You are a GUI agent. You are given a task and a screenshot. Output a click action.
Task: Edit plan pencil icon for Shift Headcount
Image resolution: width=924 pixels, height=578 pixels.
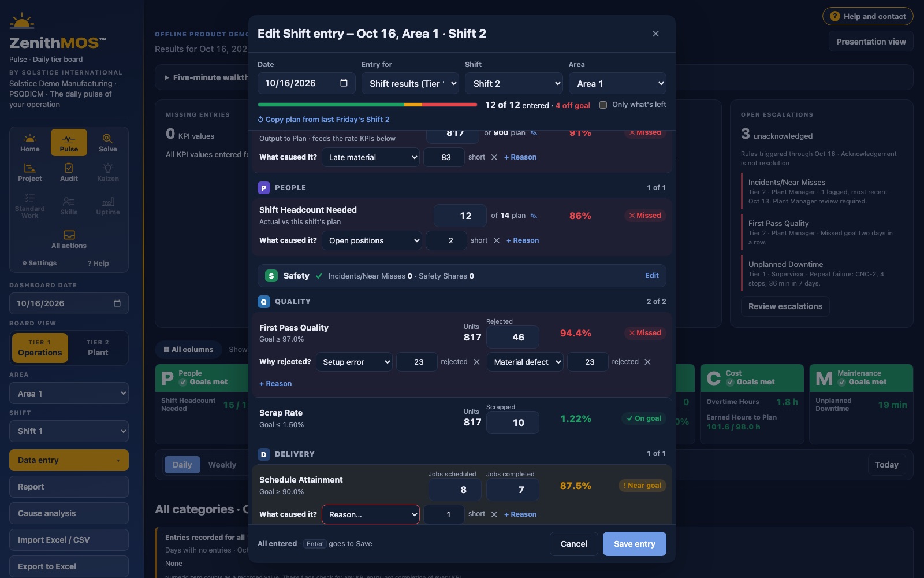pyautogui.click(x=534, y=216)
